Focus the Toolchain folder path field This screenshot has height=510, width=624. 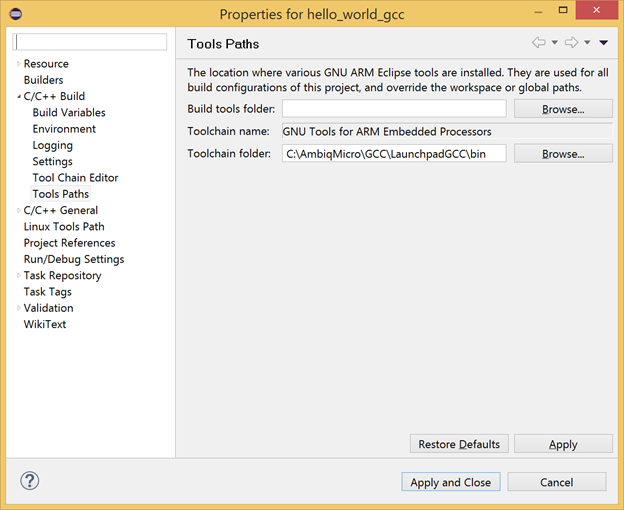click(x=394, y=154)
